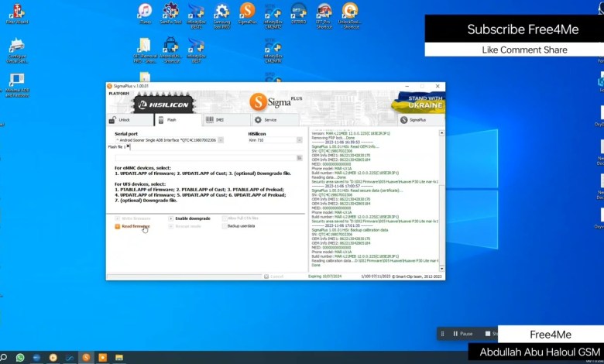
Task: Select the Flash file 1 tab
Action: pyautogui.click(x=116, y=146)
